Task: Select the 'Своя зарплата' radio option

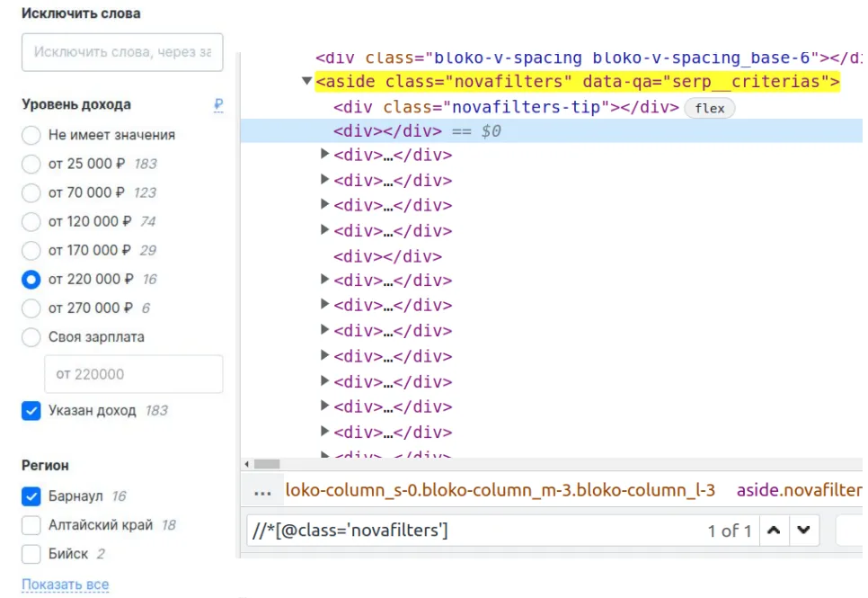Action: [x=31, y=337]
